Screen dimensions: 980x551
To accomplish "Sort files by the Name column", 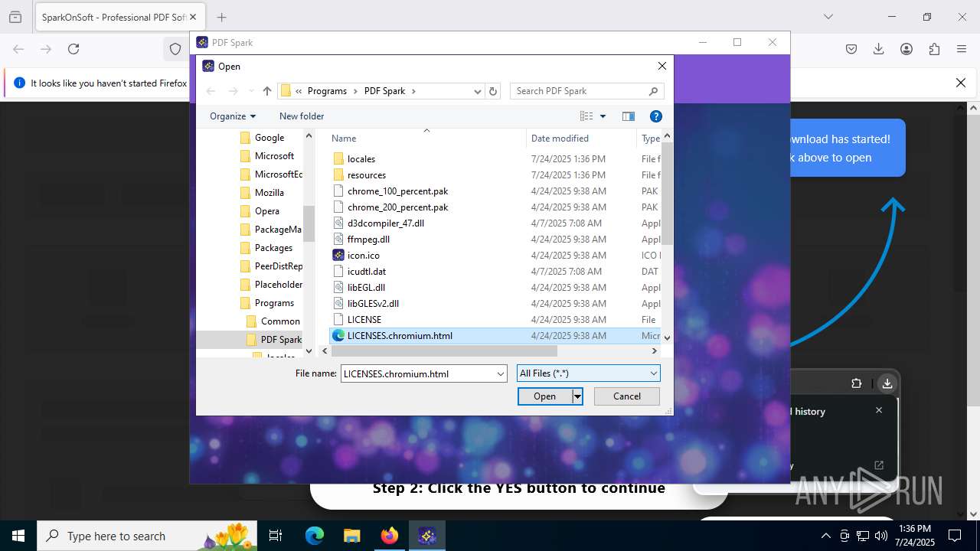I will tap(427, 139).
